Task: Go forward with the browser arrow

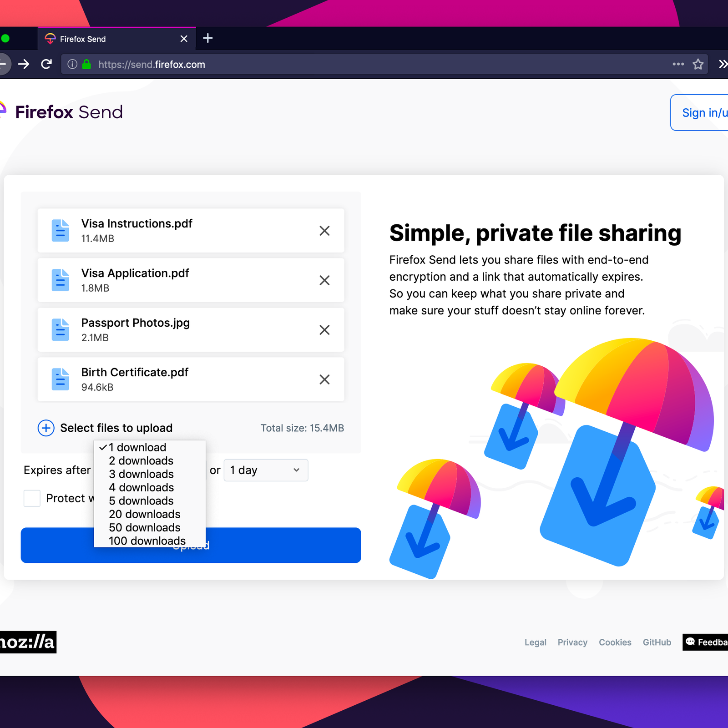Action: pyautogui.click(x=24, y=64)
